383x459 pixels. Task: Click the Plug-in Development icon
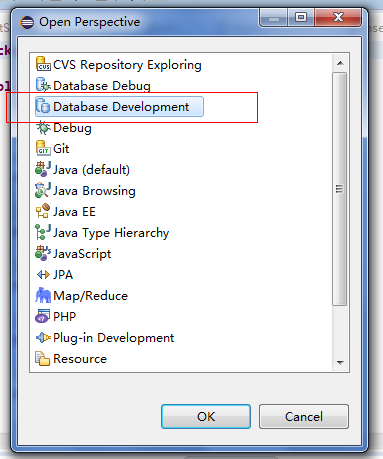43,337
